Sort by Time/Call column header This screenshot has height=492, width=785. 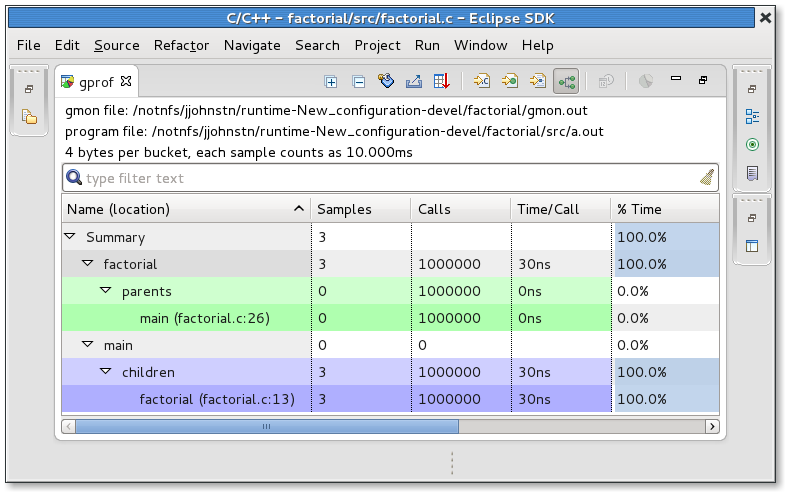[x=561, y=209]
